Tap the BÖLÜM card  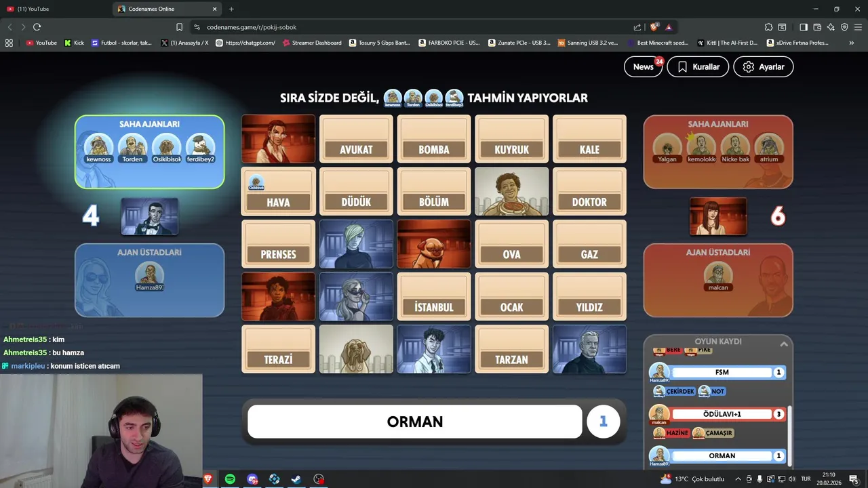434,192
